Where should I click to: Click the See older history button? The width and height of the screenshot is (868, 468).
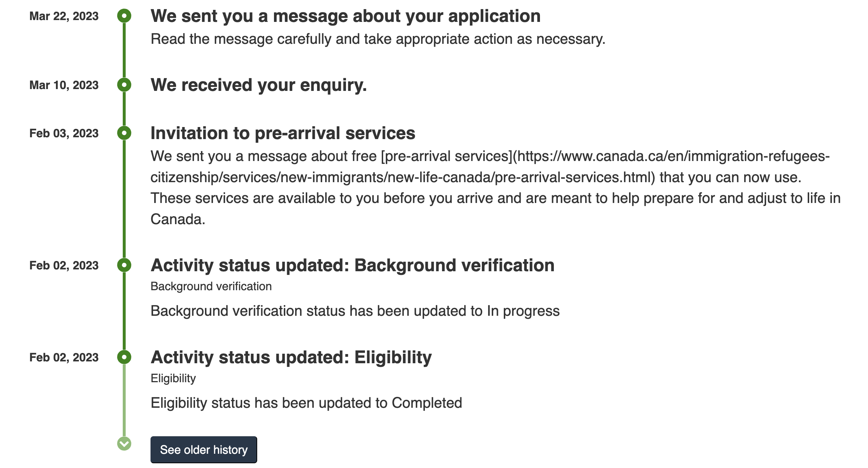204,450
